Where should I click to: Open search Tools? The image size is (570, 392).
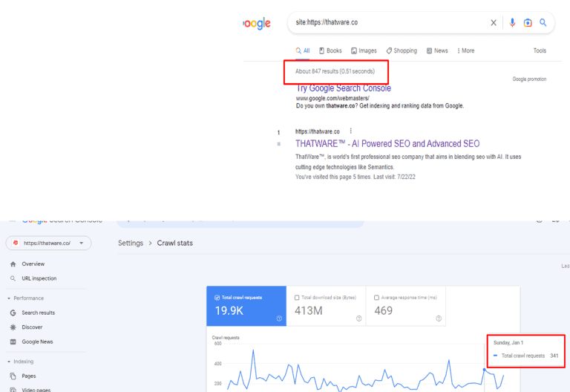[540, 51]
